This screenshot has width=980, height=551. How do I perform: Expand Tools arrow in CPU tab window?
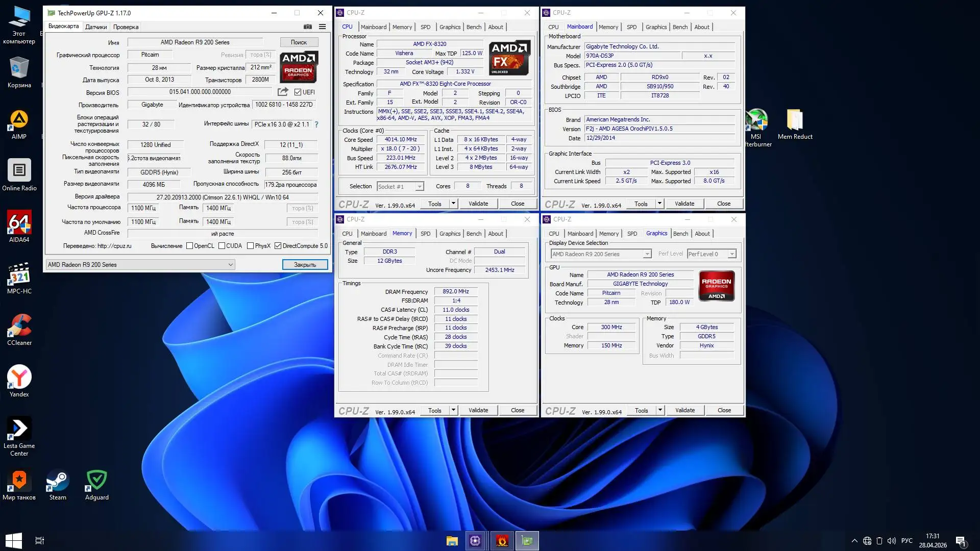coord(453,204)
